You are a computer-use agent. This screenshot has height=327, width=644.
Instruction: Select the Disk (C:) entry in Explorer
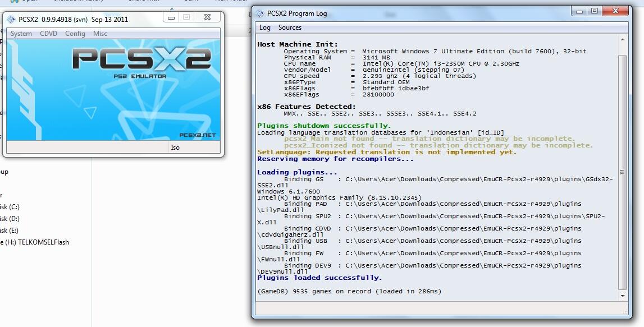pos(10,207)
